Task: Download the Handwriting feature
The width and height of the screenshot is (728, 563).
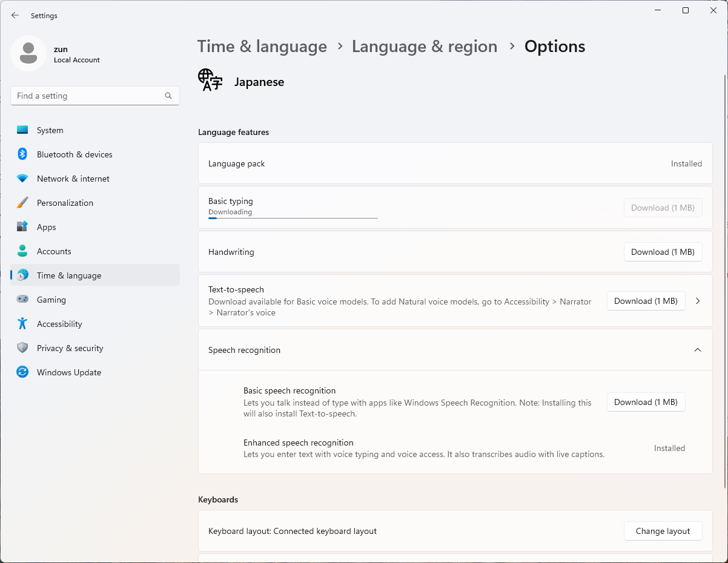Action: [x=663, y=252]
